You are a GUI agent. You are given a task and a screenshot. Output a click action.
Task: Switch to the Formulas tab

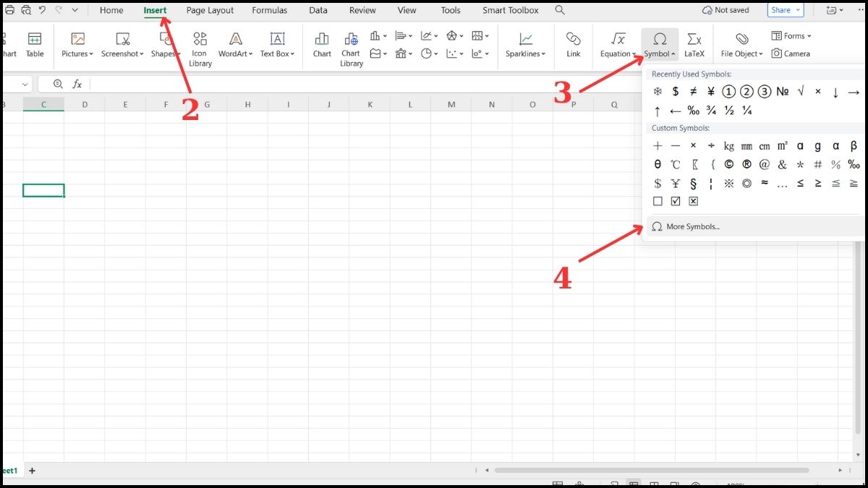tap(269, 10)
